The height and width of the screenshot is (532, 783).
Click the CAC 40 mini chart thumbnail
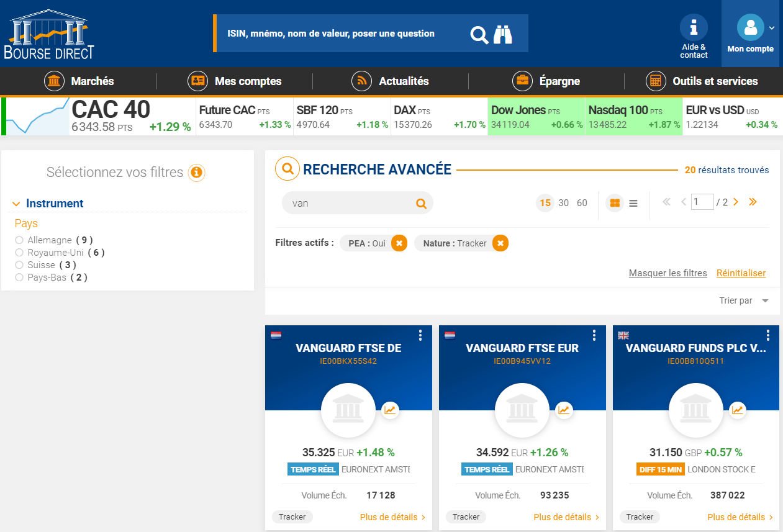coord(38,117)
